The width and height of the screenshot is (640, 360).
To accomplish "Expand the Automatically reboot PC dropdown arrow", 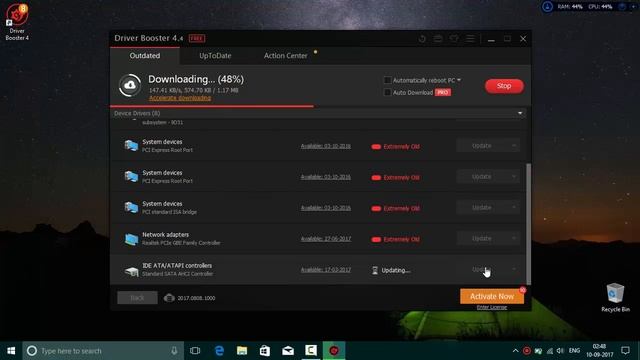I will (459, 80).
